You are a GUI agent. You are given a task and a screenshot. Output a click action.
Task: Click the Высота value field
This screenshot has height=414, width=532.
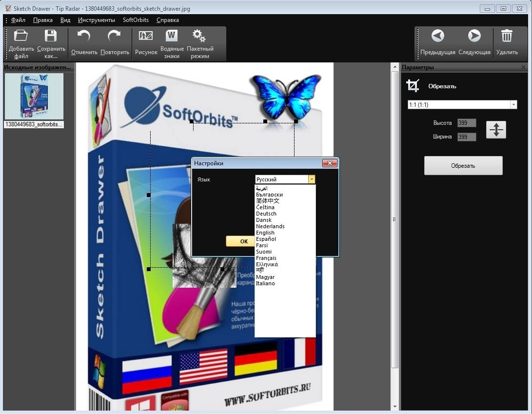coord(467,123)
